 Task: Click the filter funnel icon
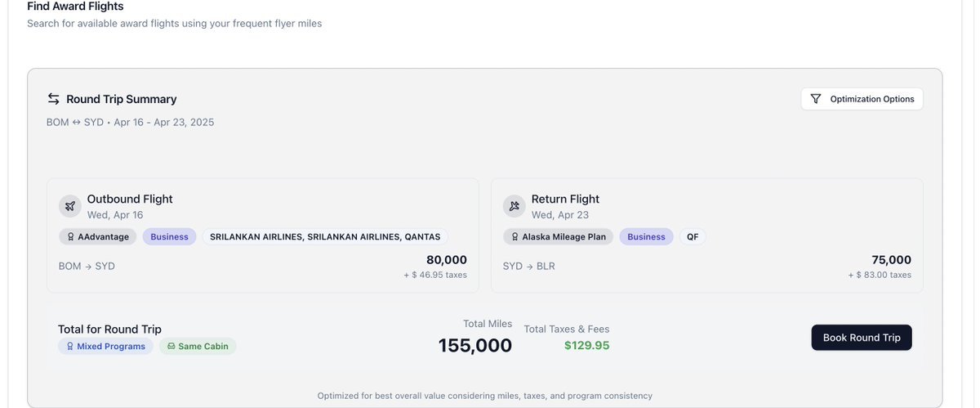click(816, 99)
